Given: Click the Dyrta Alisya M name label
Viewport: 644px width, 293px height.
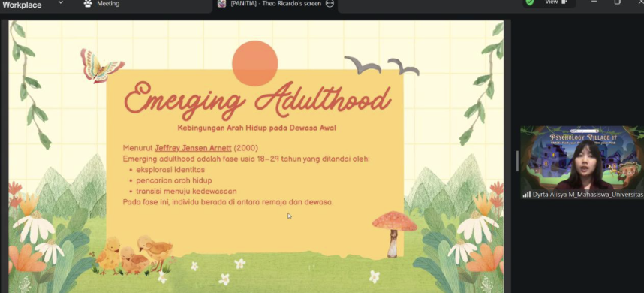Looking at the screenshot, I should pyautogui.click(x=588, y=195).
